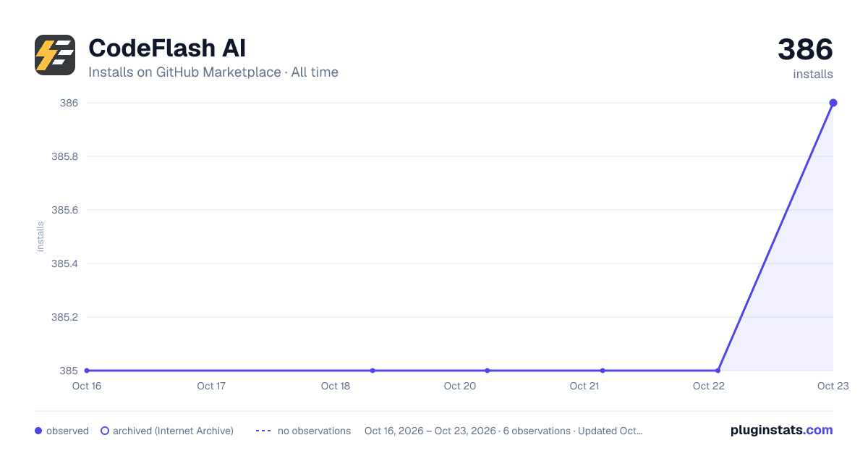The height and width of the screenshot is (456, 868).
Task: Open the pluginstats.com link
Action: click(x=781, y=430)
